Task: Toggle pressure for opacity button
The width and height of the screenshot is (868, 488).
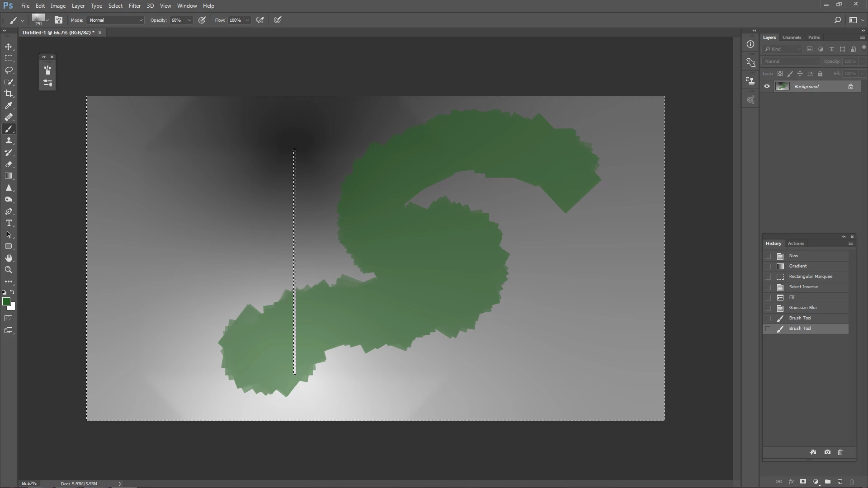Action: click(x=202, y=20)
